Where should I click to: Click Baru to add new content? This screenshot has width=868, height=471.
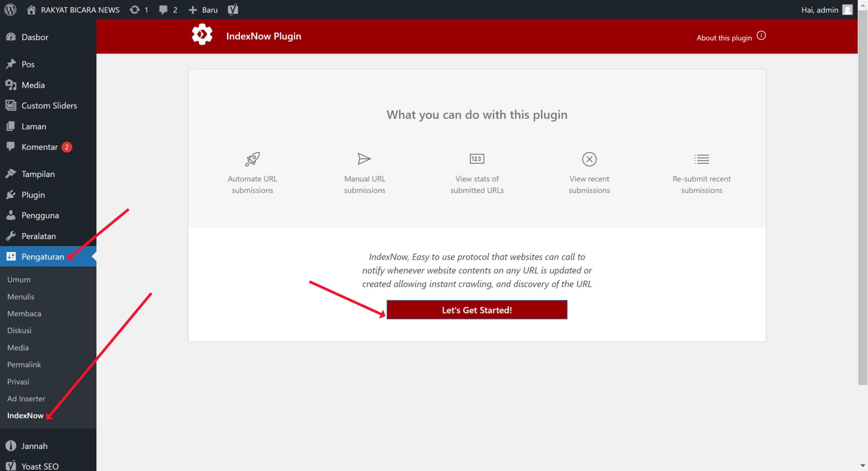pos(209,10)
